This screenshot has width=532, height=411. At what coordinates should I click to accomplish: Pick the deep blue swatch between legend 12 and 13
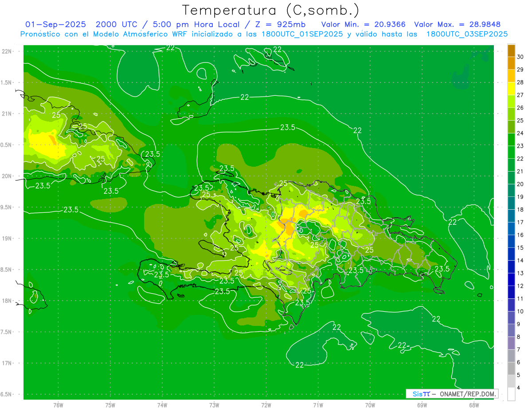[511, 279]
